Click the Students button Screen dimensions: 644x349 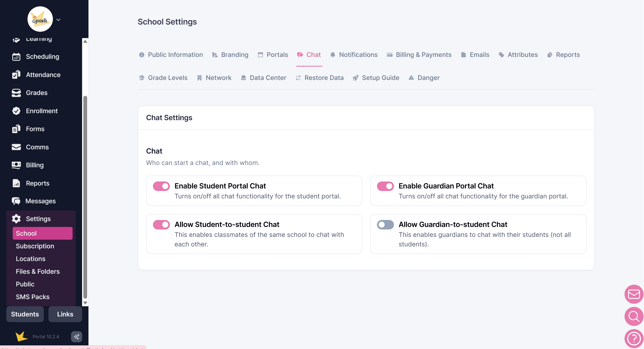(25, 314)
